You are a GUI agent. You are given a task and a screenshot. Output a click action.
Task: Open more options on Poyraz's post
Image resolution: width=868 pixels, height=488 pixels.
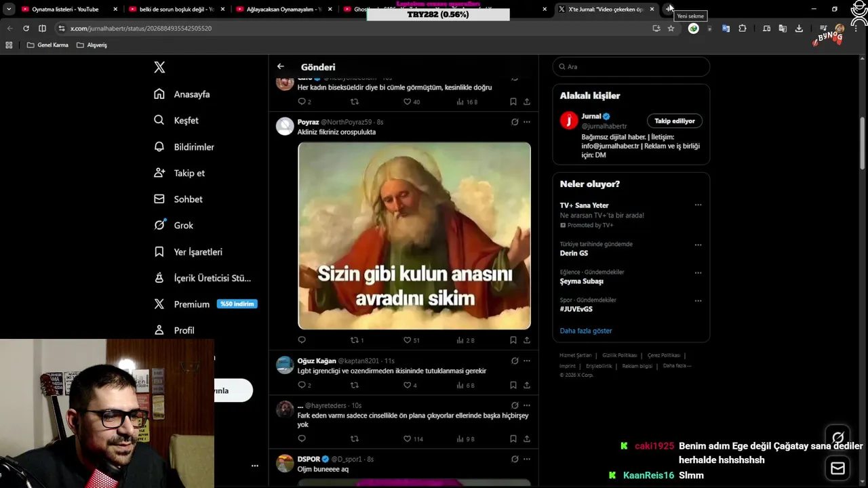[527, 122]
